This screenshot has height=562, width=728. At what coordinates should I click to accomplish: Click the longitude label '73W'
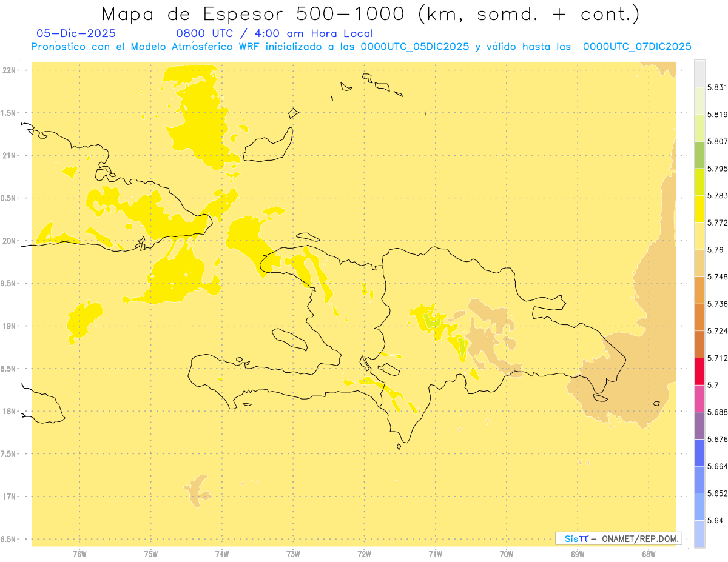[293, 554]
